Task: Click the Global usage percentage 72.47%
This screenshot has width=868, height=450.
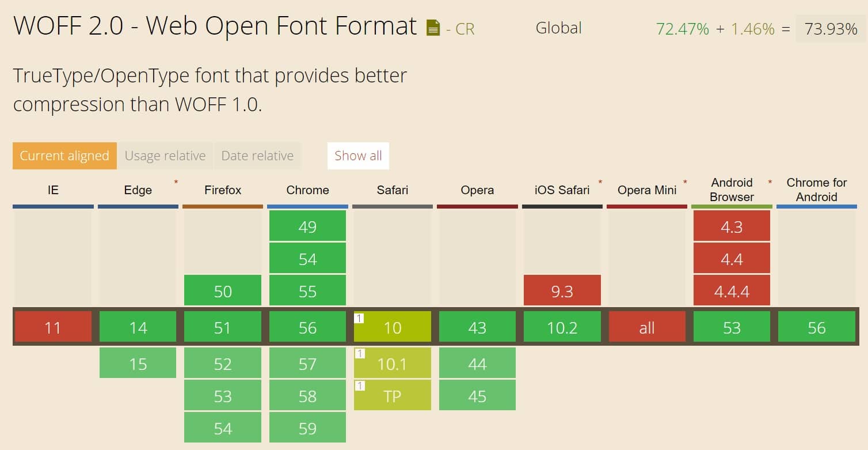Action: click(682, 28)
